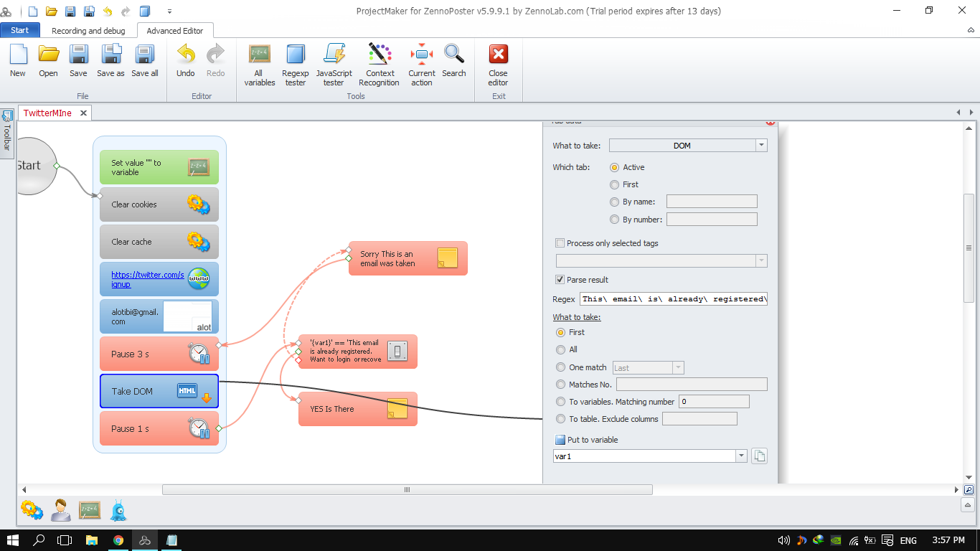
Task: Open the quick access toolbar customize arrow
Action: point(170,11)
